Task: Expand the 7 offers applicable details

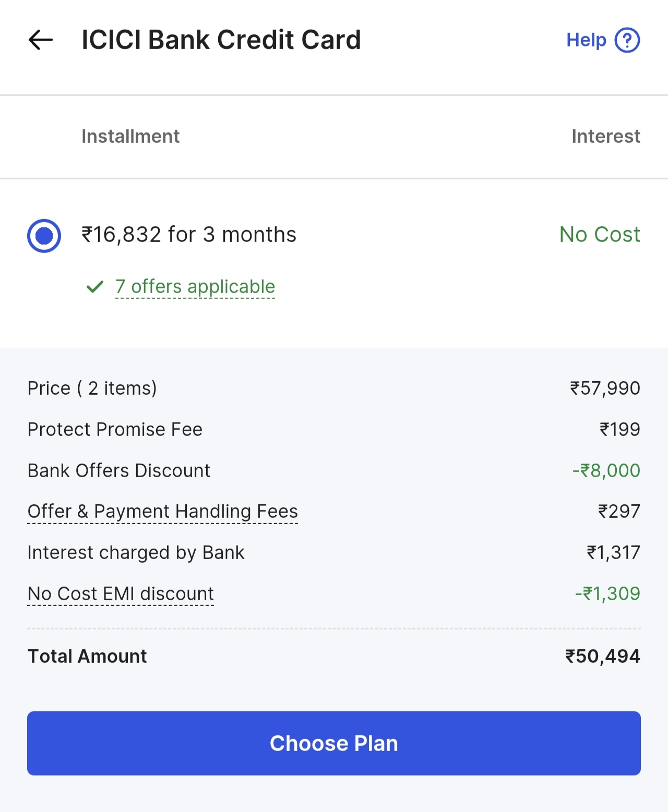Action: pos(195,287)
